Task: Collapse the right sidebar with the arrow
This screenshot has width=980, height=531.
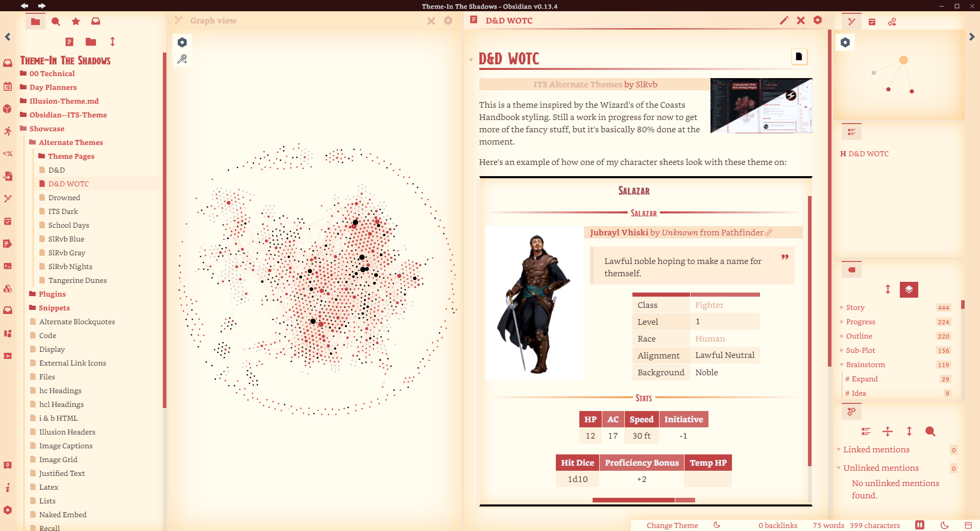Action: tap(972, 37)
